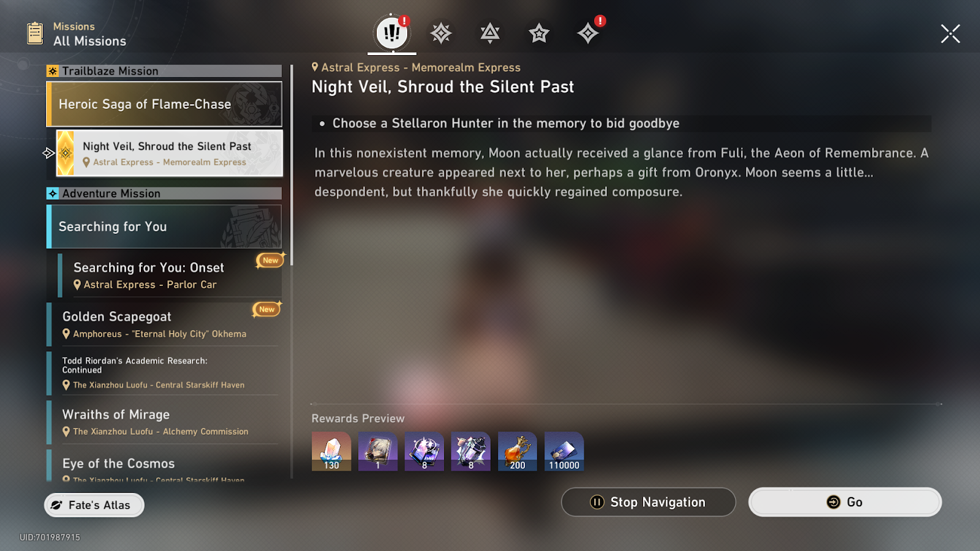Collapse the Heroic Saga of Flame-Chase chapter
This screenshot has width=980, height=551.
tap(164, 104)
